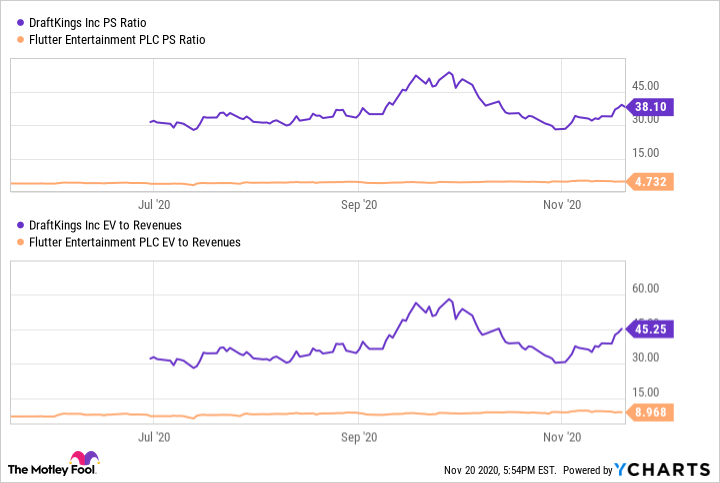Click Sep '20 label on bottom chart axis
Image resolution: width=720 pixels, height=483 pixels.
click(358, 437)
